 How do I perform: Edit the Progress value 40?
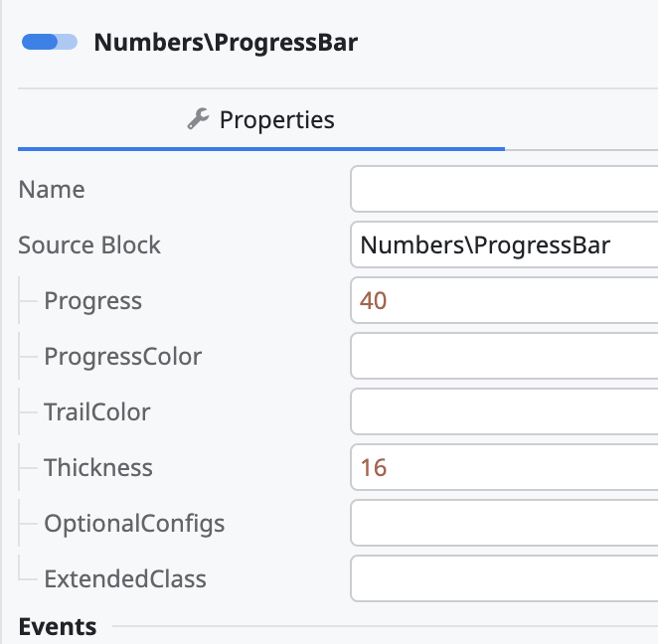coord(504,301)
